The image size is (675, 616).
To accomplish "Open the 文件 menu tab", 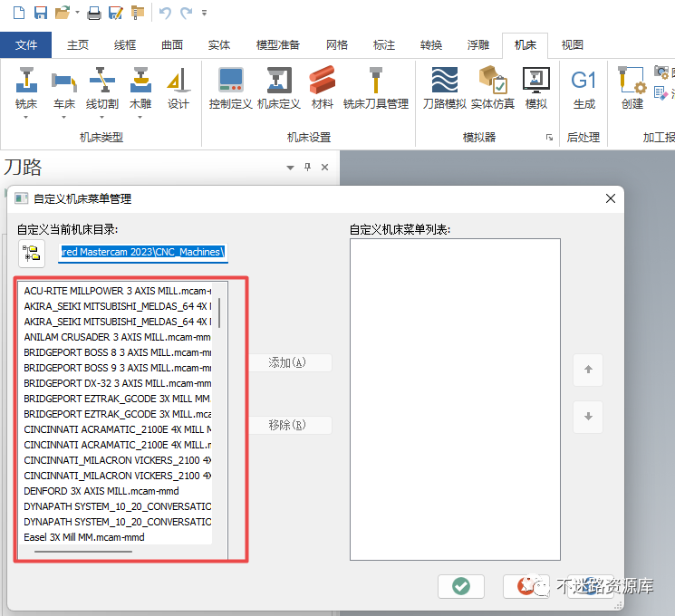I will (26, 44).
